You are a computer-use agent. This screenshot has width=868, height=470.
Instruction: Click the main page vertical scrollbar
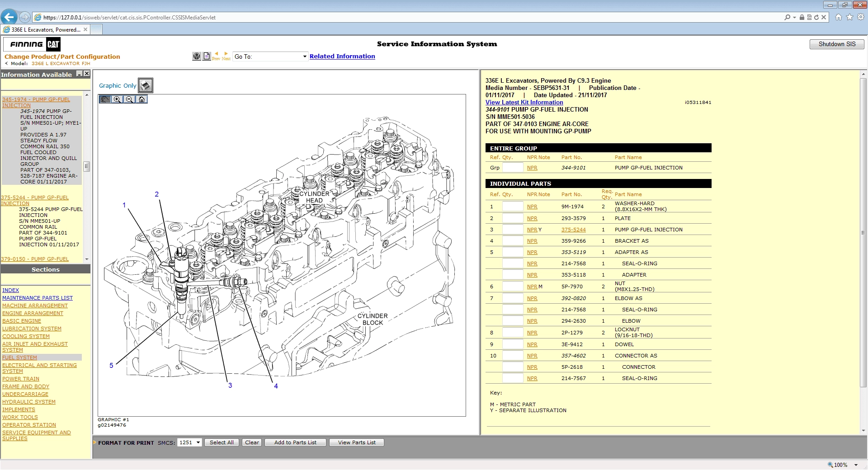[x=863, y=233]
